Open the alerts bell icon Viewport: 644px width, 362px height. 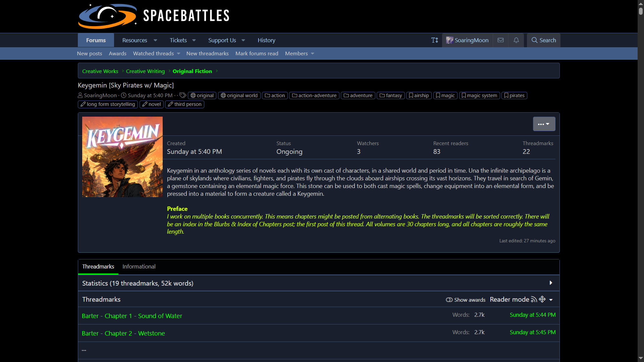pyautogui.click(x=516, y=40)
